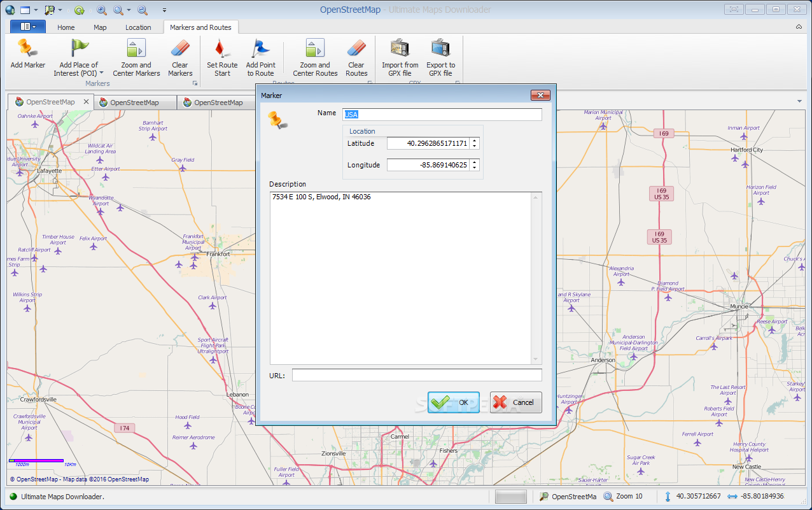812x510 pixels.
Task: Click the Frankfort city label on map
Action: (x=218, y=253)
